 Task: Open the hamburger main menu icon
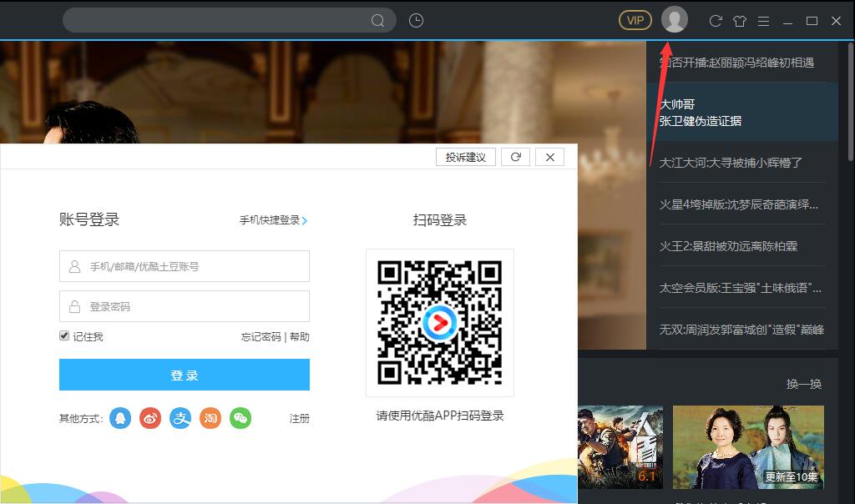pos(763,21)
